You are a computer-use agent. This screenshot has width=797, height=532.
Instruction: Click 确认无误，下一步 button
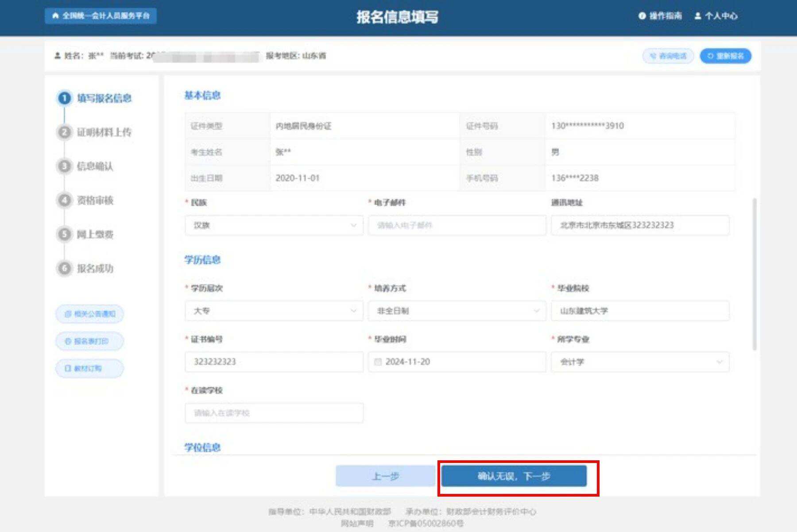(514, 477)
